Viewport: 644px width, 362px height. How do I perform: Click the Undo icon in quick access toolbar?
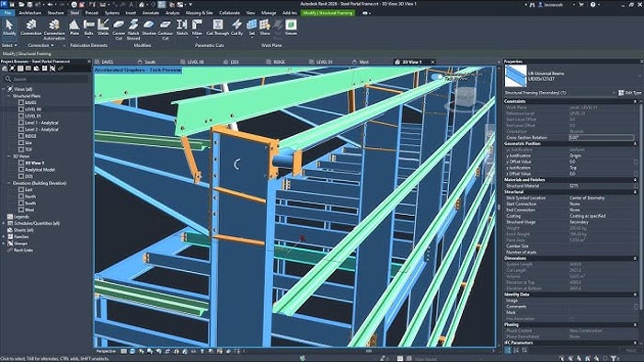pos(50,5)
